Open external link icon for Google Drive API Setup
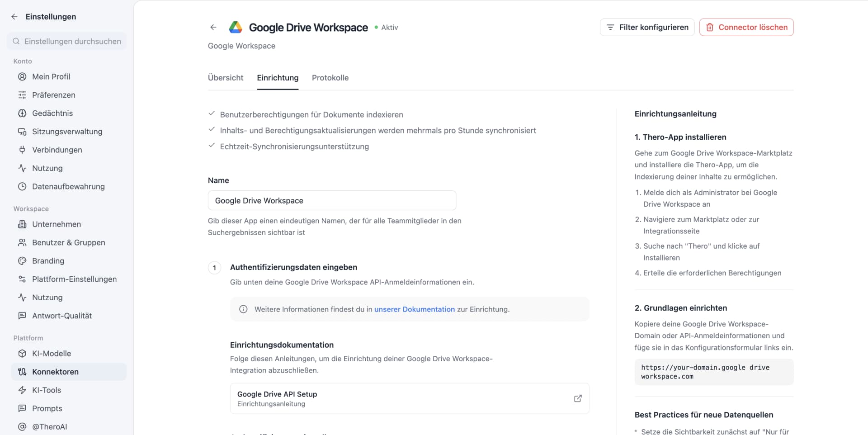The width and height of the screenshot is (868, 435). pyautogui.click(x=578, y=398)
